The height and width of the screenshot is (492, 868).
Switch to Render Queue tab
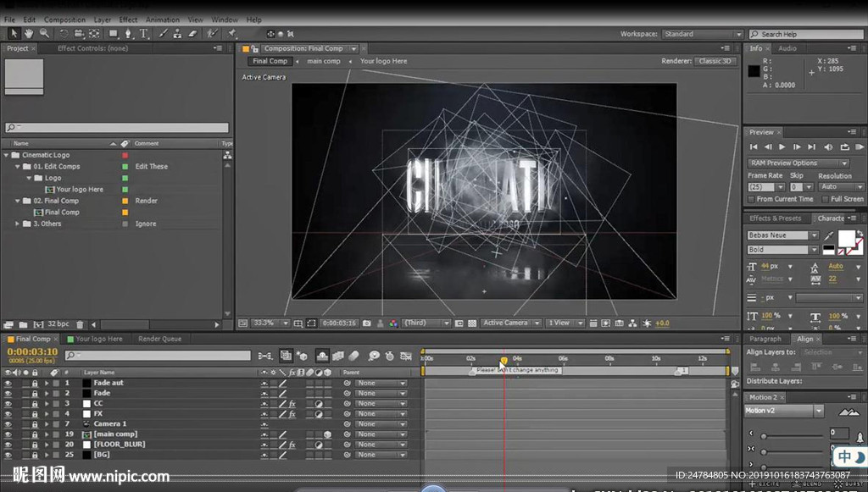coord(159,339)
